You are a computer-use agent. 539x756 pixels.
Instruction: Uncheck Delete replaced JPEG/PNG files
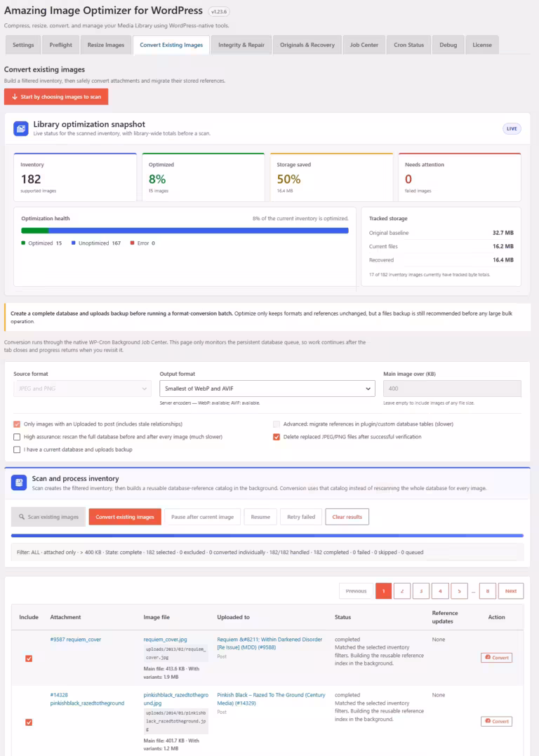coord(277,437)
